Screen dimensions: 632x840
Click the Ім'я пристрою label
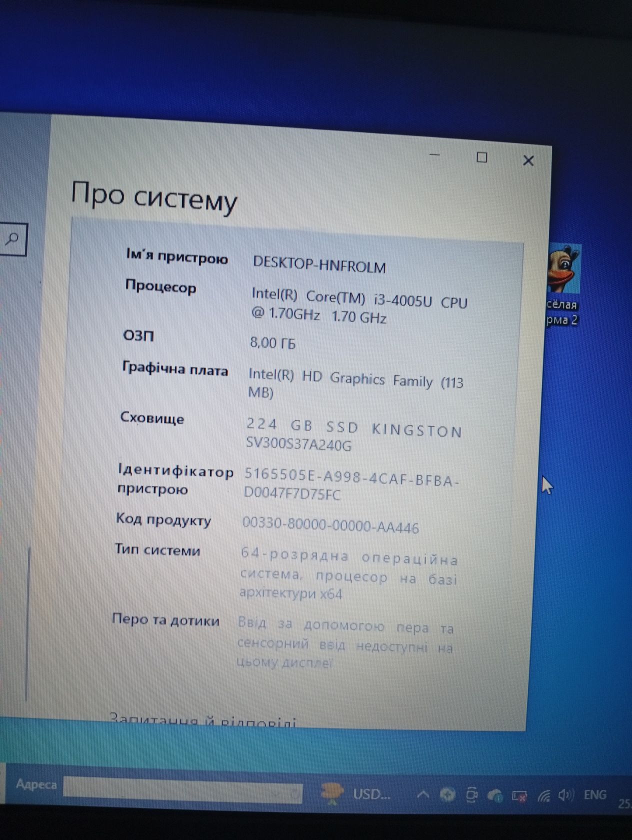[176, 257]
